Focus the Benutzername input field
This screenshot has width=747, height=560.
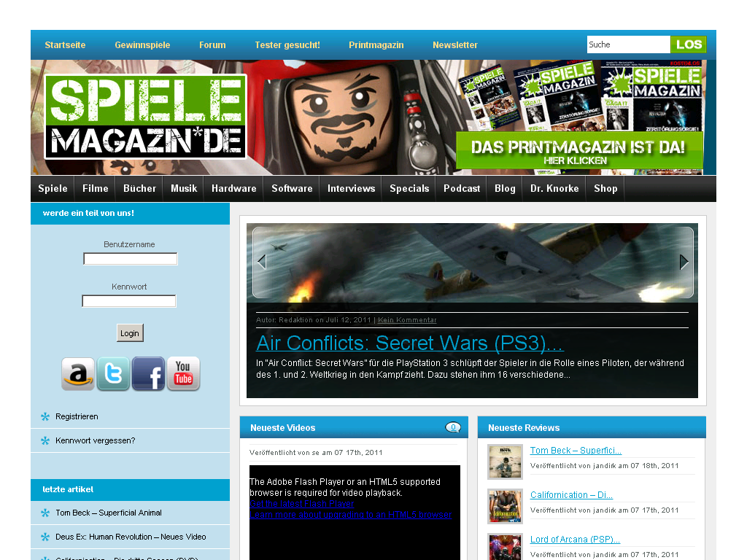point(130,259)
